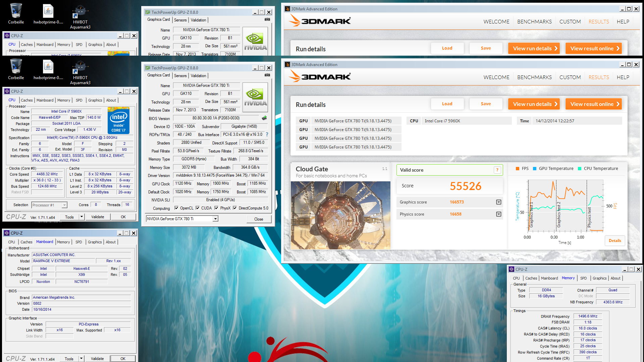Image resolution: width=644 pixels, height=362 pixels.
Task: Click the model value RAMPAGE V EXTREME
Action: (63, 261)
